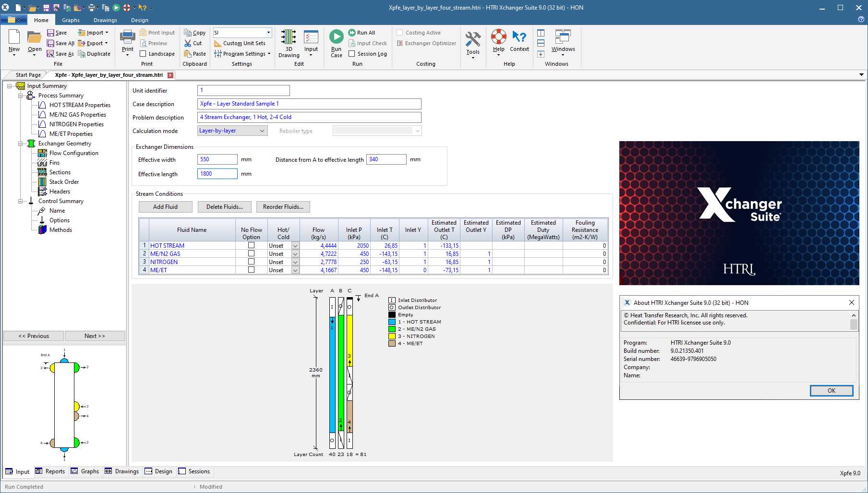Click the Case description input field
Image resolution: width=868 pixels, height=493 pixels.
309,104
